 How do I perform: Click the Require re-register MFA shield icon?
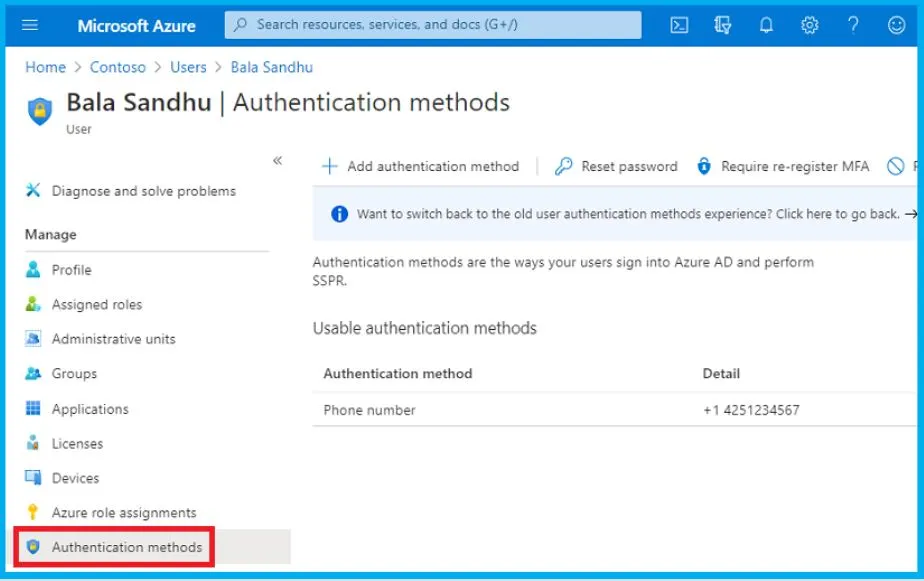tap(704, 166)
